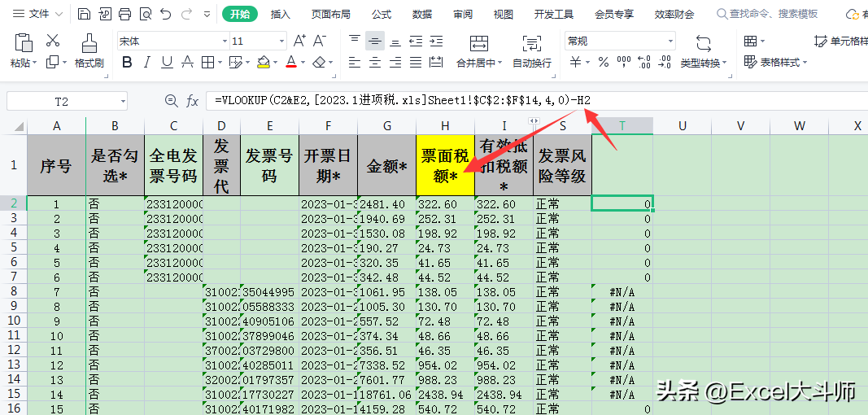Open the 效率财会 tab

click(x=674, y=15)
